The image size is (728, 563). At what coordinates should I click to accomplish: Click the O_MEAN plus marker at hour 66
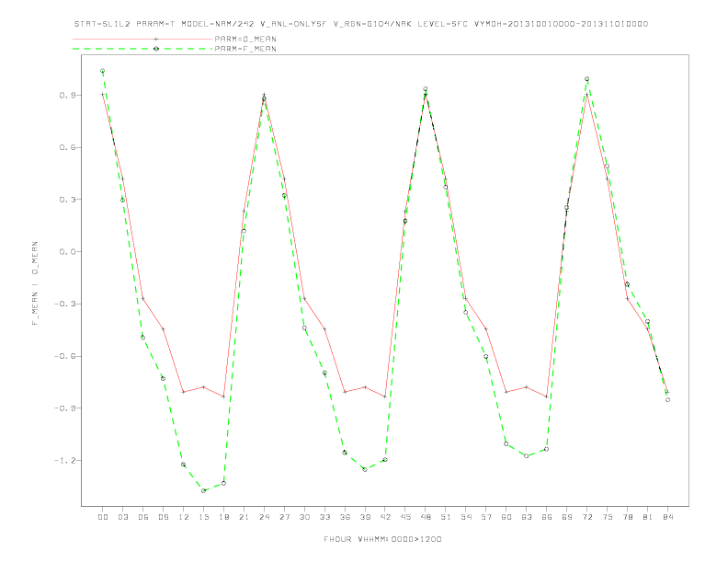[x=547, y=396]
